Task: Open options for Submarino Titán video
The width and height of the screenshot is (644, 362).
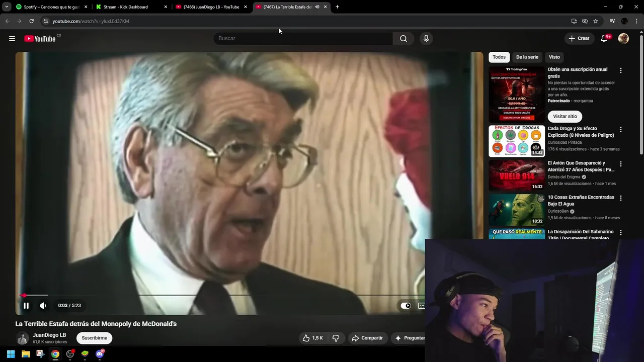Action: [620, 232]
